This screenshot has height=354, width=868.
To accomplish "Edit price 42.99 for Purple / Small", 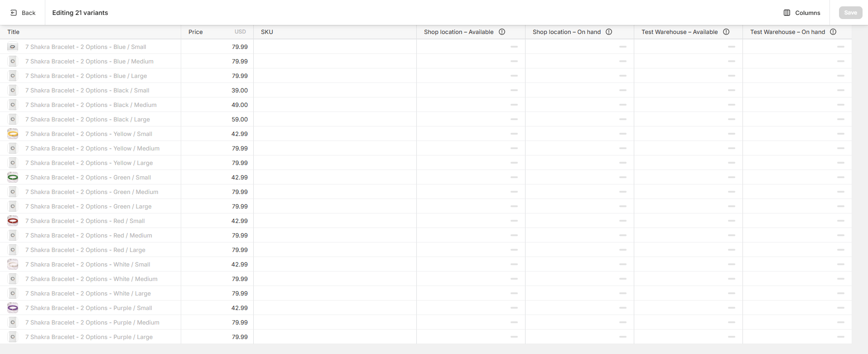I will click(x=217, y=308).
